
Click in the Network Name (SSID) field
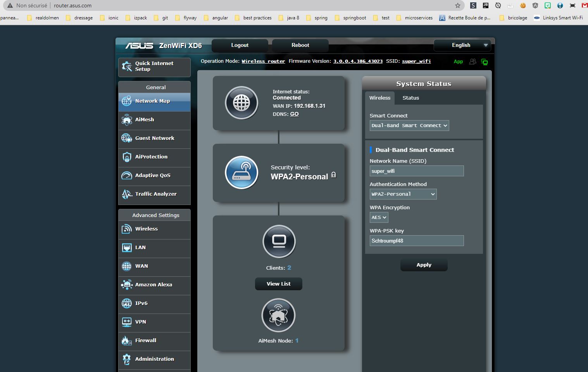[417, 171]
